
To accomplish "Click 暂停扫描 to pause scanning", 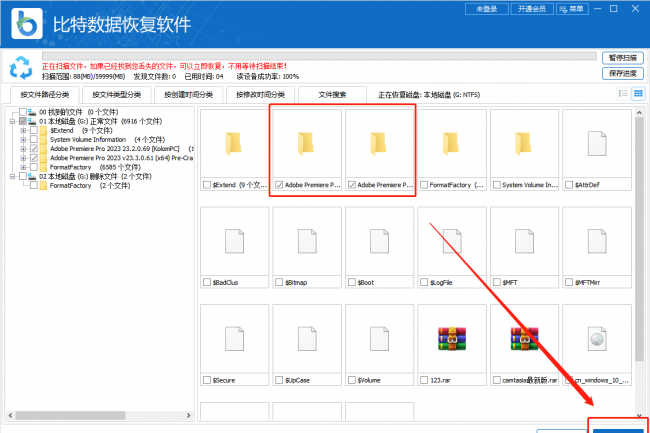I will coord(623,58).
